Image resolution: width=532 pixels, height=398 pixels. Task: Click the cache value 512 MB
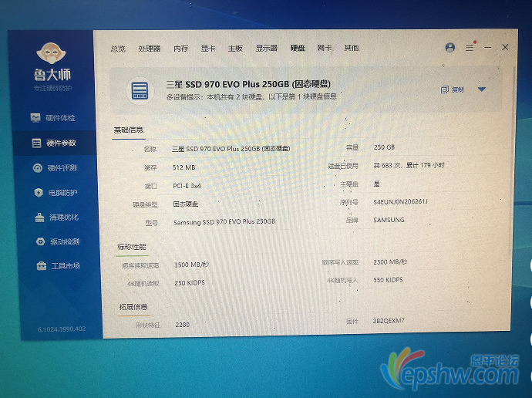pyautogui.click(x=184, y=167)
